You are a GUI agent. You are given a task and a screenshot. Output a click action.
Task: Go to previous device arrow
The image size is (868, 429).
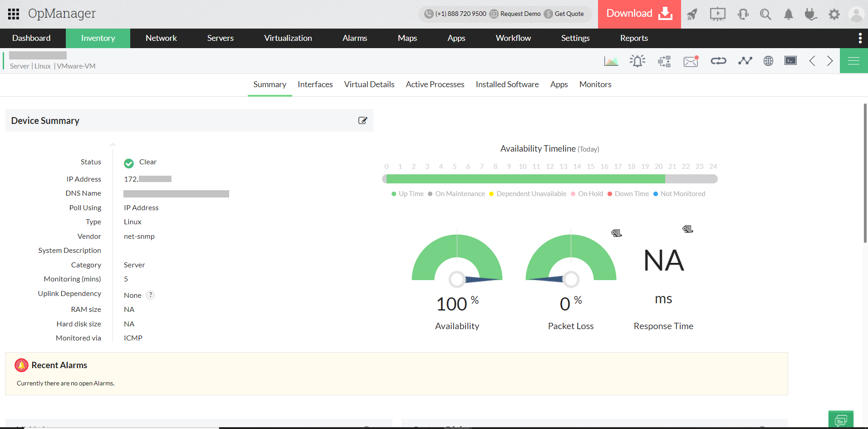[812, 61]
